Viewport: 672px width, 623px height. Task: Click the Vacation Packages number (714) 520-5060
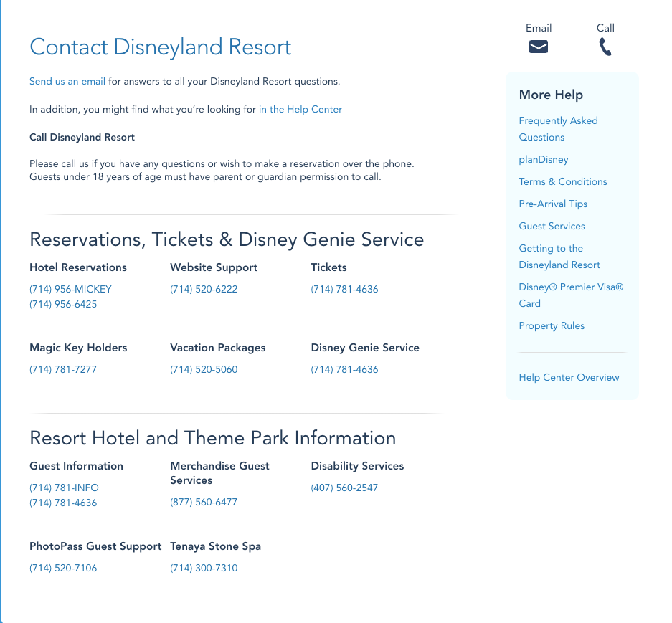coord(204,369)
